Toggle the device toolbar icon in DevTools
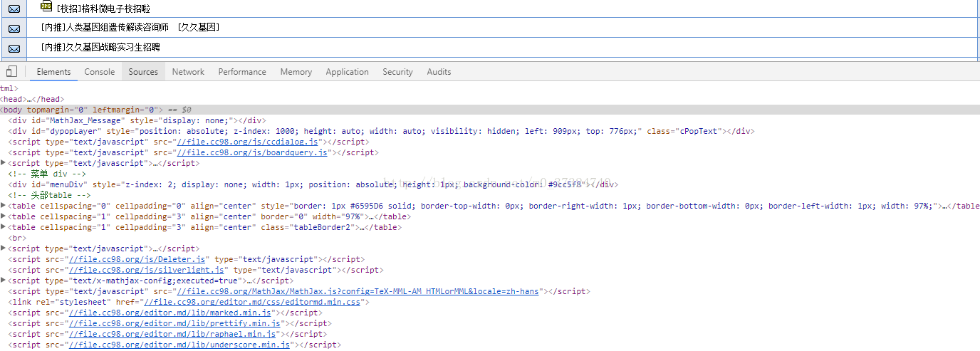Screen dimensions: 980x351 (11, 71)
